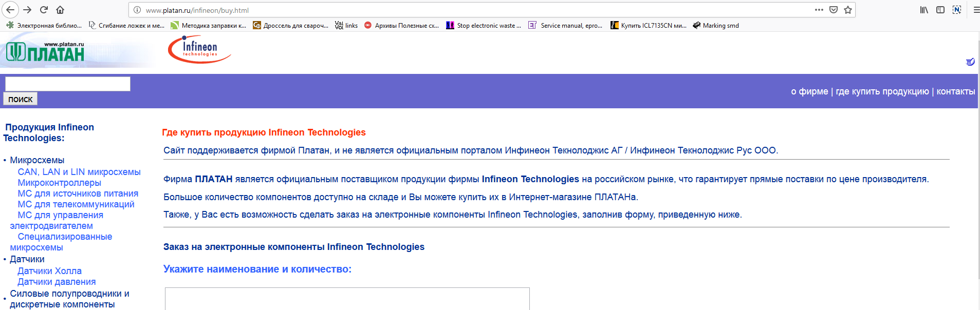980x310 pixels.
Task: Open 'Stop electronic waste' bookmark
Action: (x=484, y=25)
